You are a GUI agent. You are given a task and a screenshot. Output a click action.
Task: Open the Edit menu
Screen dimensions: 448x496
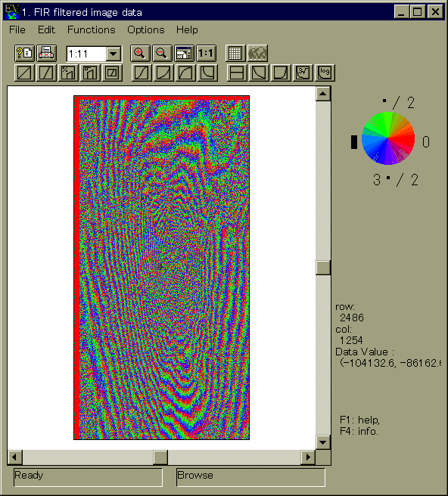tap(46, 29)
